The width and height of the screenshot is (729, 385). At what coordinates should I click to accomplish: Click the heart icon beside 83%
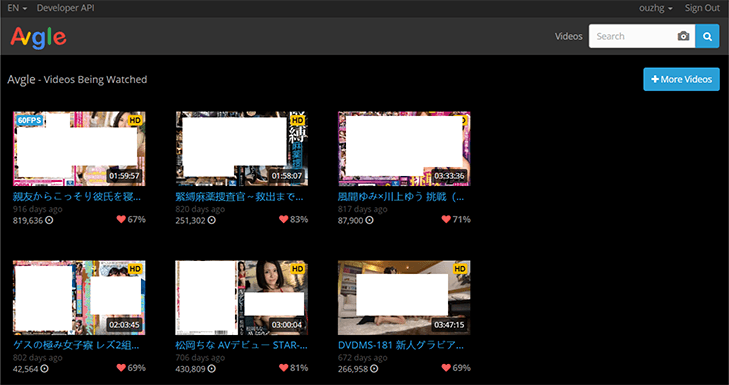(x=284, y=219)
